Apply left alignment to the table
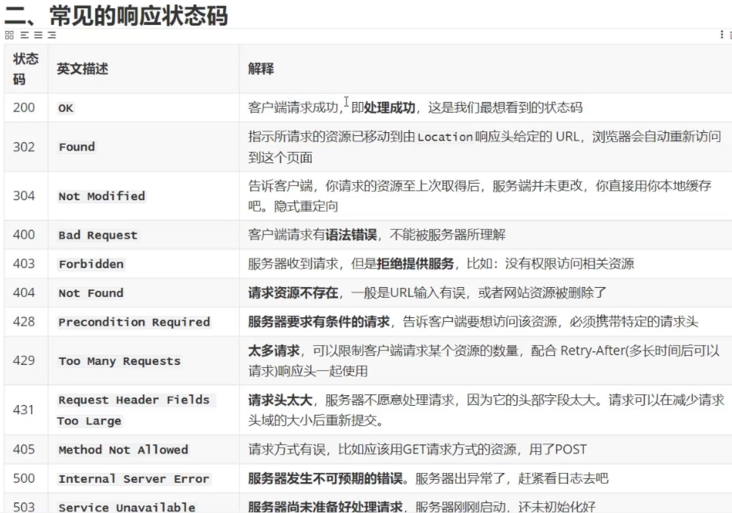The height and width of the screenshot is (513, 732). [x=24, y=35]
